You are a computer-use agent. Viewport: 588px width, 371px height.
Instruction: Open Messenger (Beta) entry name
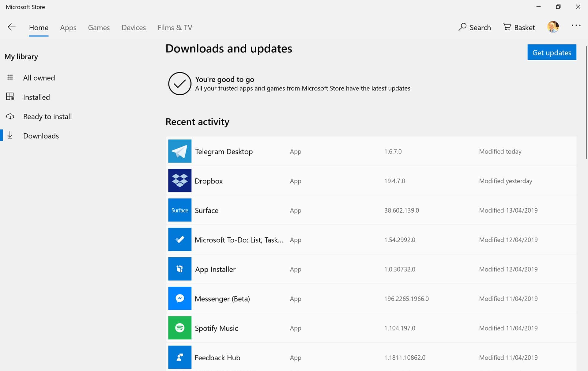coord(222,299)
